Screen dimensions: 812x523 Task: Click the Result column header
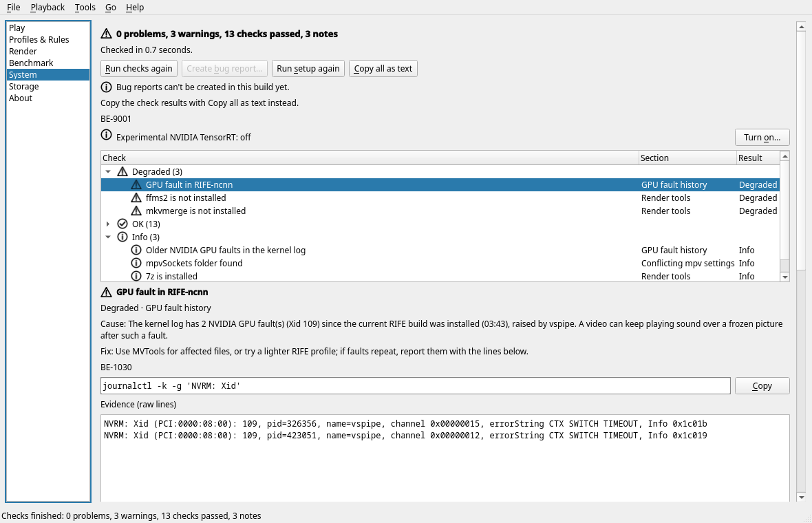point(758,158)
